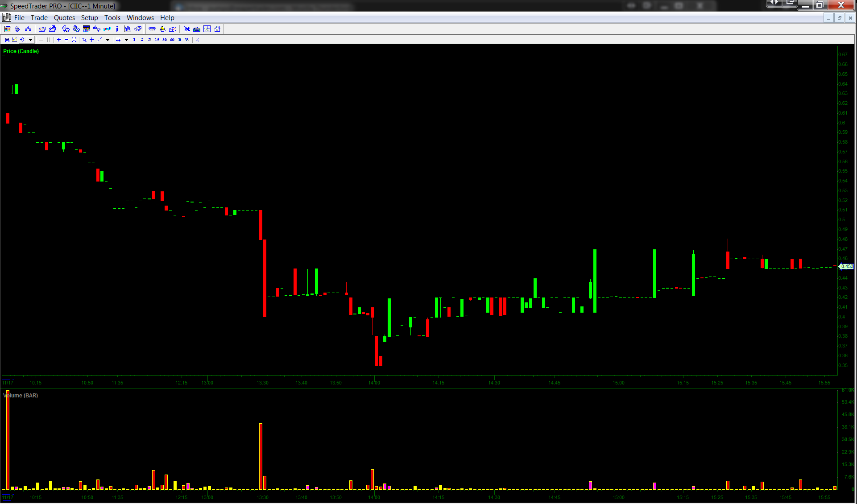Open the clock/time toolbar icon
Viewport: 857px width, 504px height.
[207, 29]
